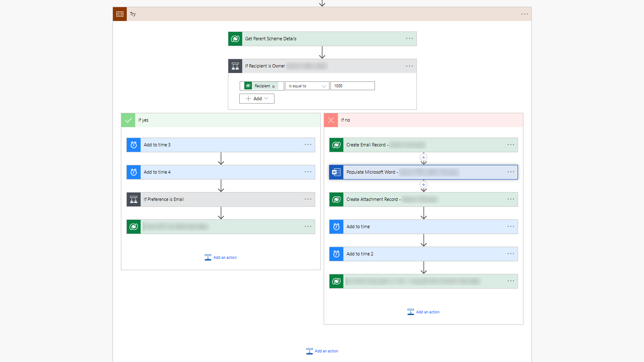Open ellipsis menu for Add to time
The image size is (644, 362).
[511, 227]
